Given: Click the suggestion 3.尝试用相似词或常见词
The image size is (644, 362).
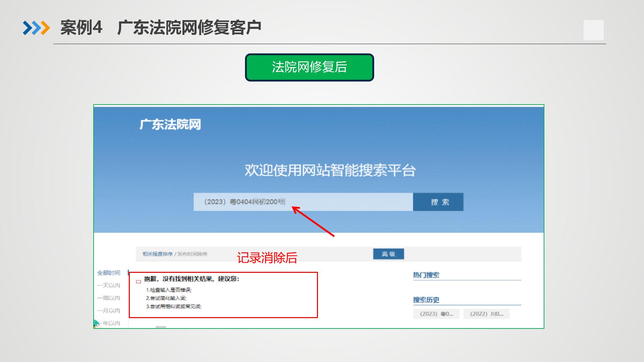Looking at the screenshot, I should 174,306.
